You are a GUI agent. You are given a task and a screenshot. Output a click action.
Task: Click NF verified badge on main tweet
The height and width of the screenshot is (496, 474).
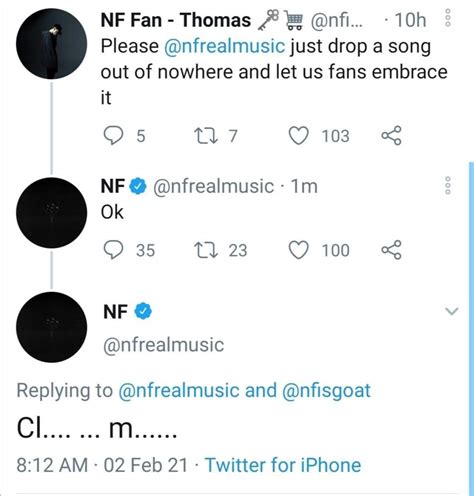click(143, 311)
